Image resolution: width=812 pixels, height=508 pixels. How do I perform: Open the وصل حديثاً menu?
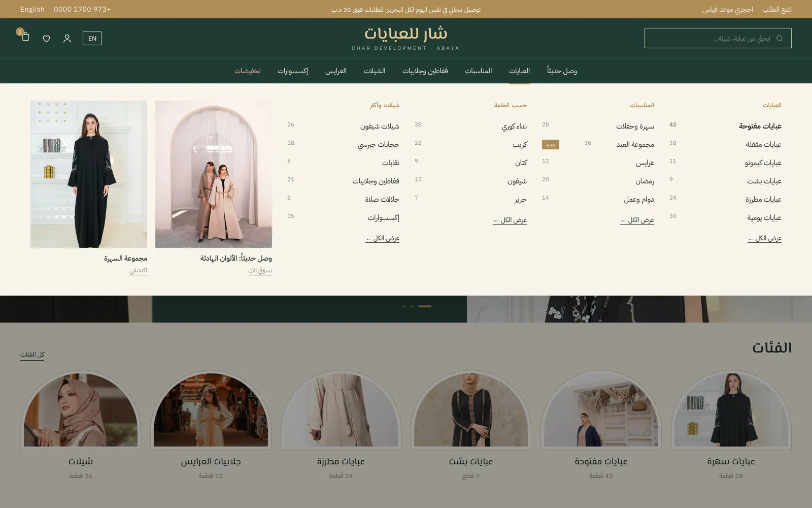tap(562, 71)
